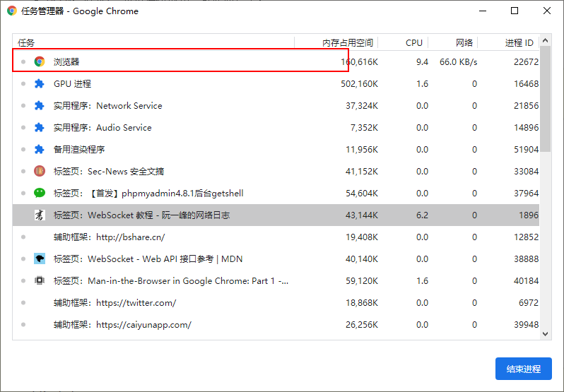
Task: Click the 6.2 CPU value
Action: click(422, 215)
